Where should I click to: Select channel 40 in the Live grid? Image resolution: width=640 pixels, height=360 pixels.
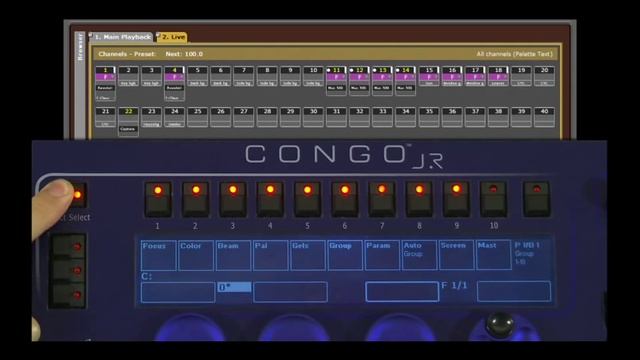click(544, 117)
